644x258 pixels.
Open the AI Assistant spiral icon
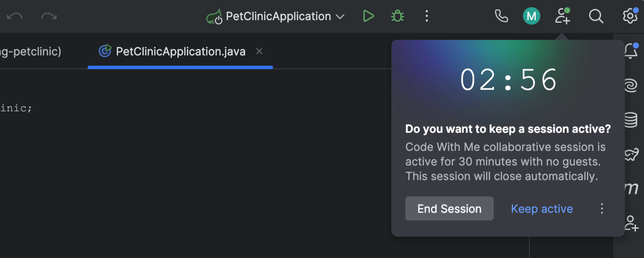pyautogui.click(x=630, y=86)
